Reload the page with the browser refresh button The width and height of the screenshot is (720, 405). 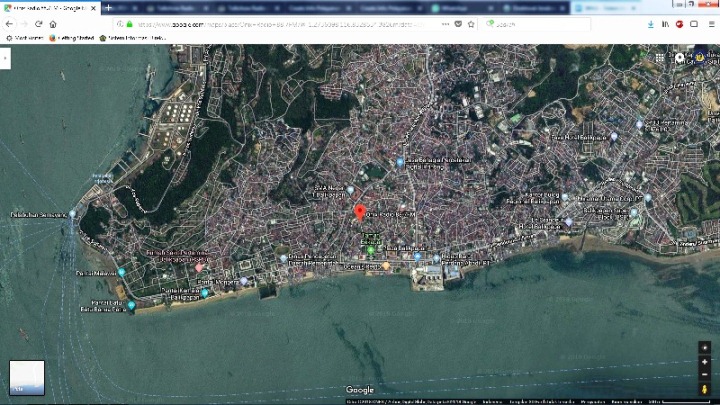point(38,24)
